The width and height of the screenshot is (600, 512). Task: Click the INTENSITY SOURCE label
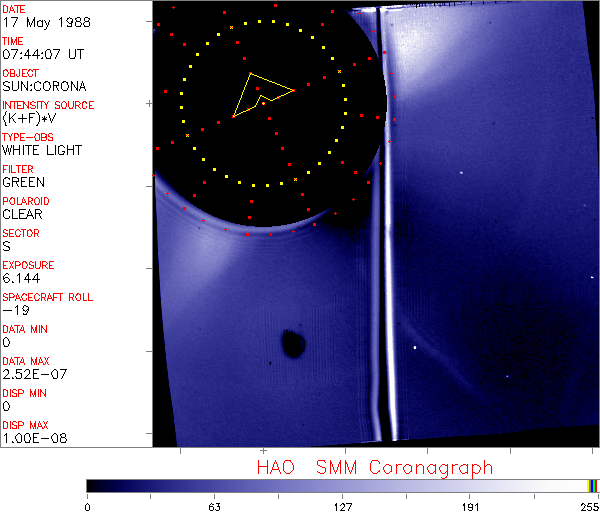click(x=48, y=105)
